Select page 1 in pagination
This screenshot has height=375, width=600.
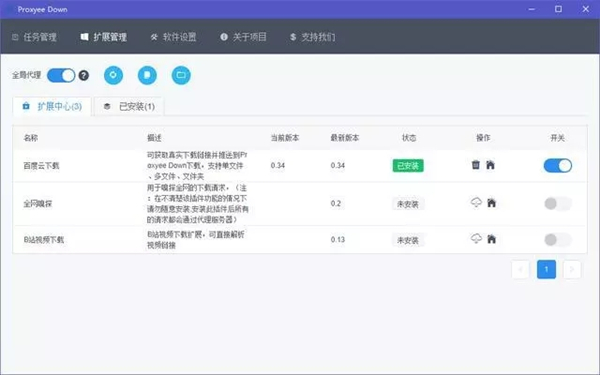tap(546, 269)
